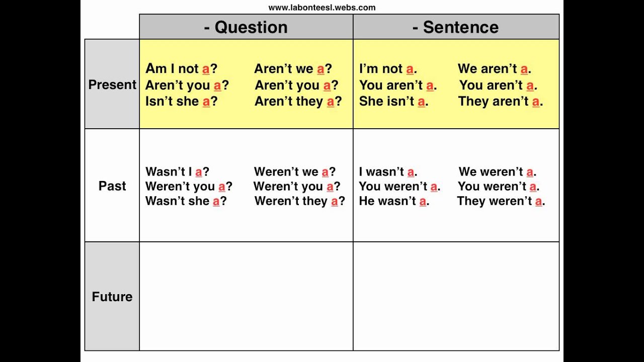This screenshot has height=362, width=644.
Task: Select the "Aren't they a?" question
Action: 298,101
